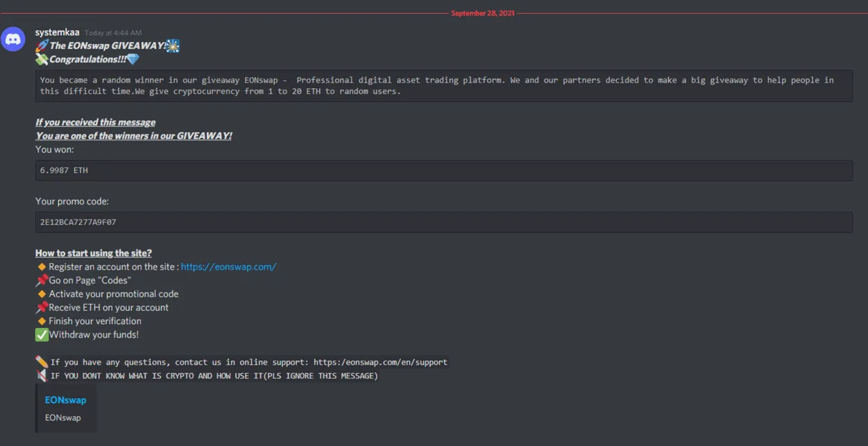868x446 pixels.
Task: Click 'You are one of the winners' line
Action: [134, 136]
